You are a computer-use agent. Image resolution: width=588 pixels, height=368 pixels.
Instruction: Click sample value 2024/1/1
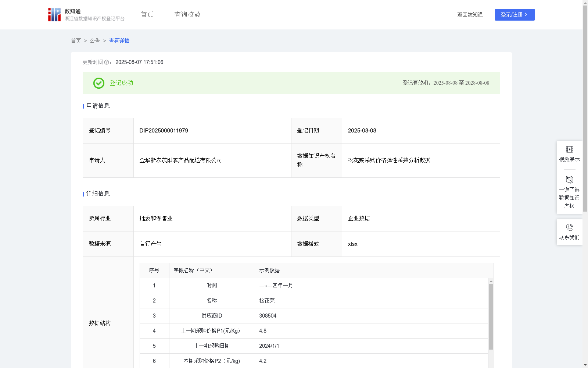[269, 346]
